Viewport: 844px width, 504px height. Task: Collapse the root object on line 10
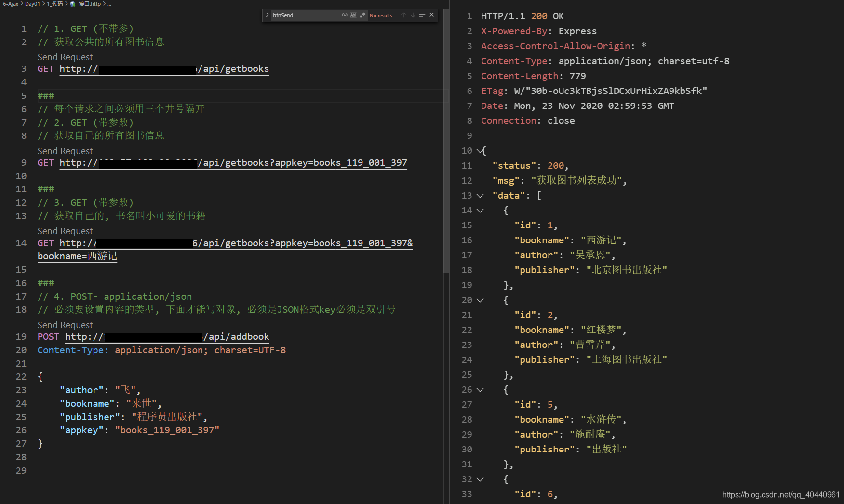[x=480, y=151]
